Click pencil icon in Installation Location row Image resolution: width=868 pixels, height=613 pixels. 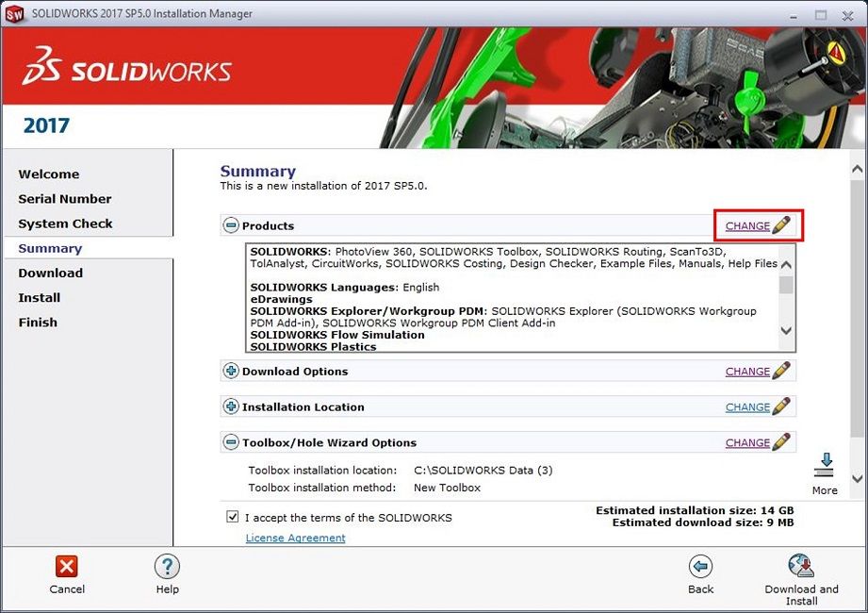[781, 407]
